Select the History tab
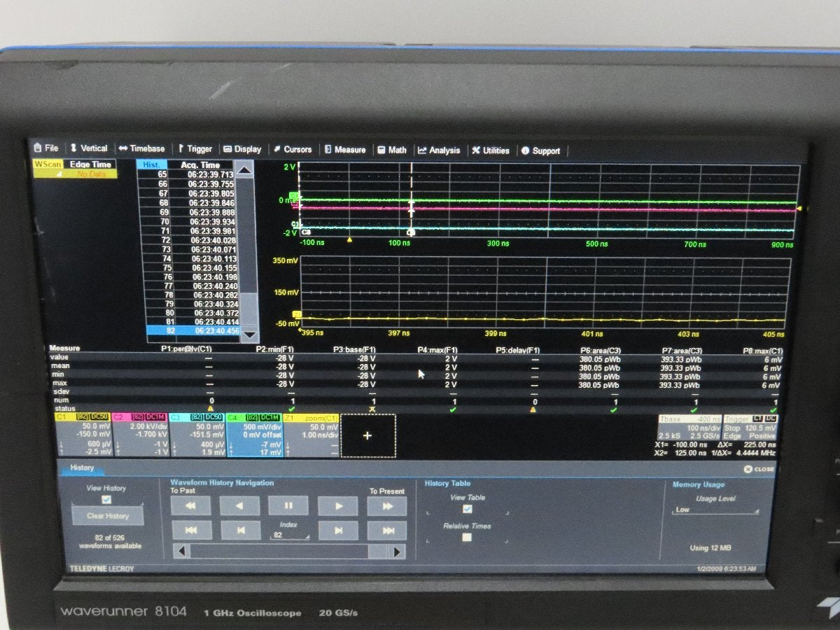The height and width of the screenshot is (630, 840). point(82,468)
